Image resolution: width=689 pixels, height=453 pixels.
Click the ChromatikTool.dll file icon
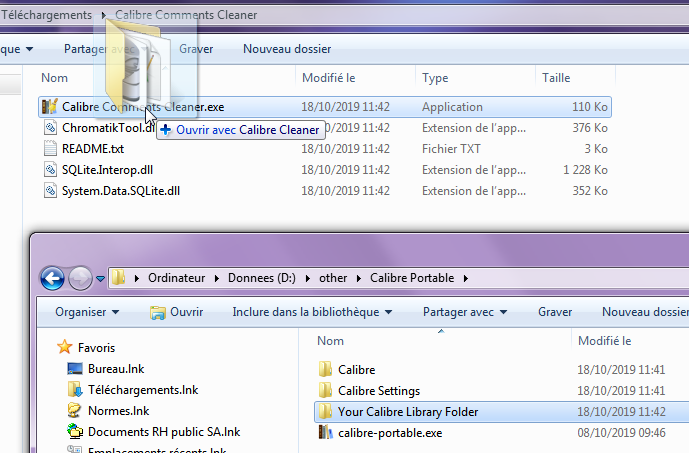[x=50, y=128]
